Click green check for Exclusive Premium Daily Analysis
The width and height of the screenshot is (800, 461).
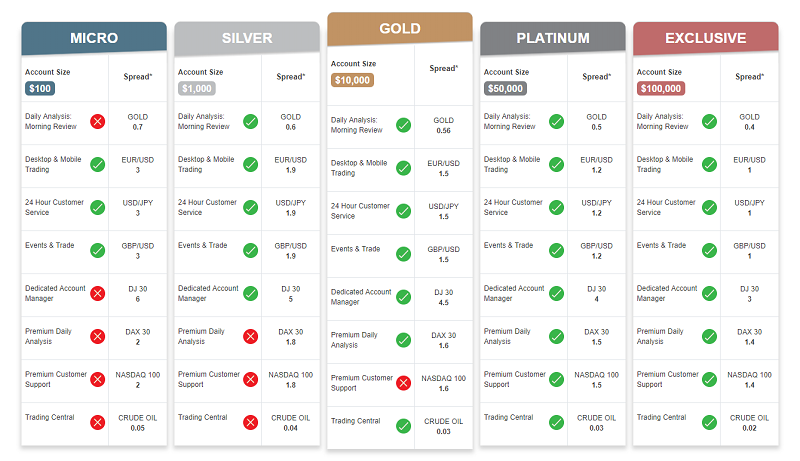click(709, 337)
